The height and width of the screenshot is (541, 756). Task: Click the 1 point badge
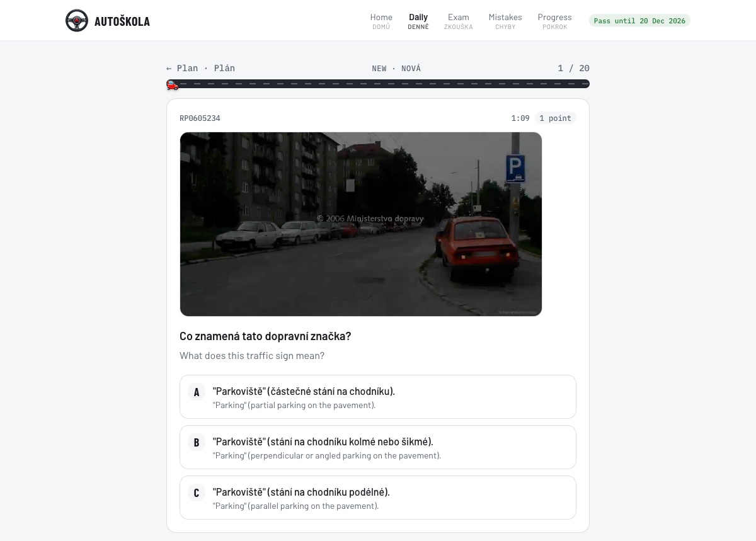click(555, 118)
